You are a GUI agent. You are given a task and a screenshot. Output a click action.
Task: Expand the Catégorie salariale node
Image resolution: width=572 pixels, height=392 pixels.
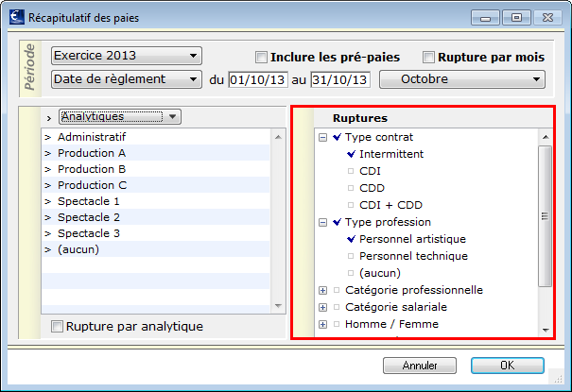[x=322, y=307]
